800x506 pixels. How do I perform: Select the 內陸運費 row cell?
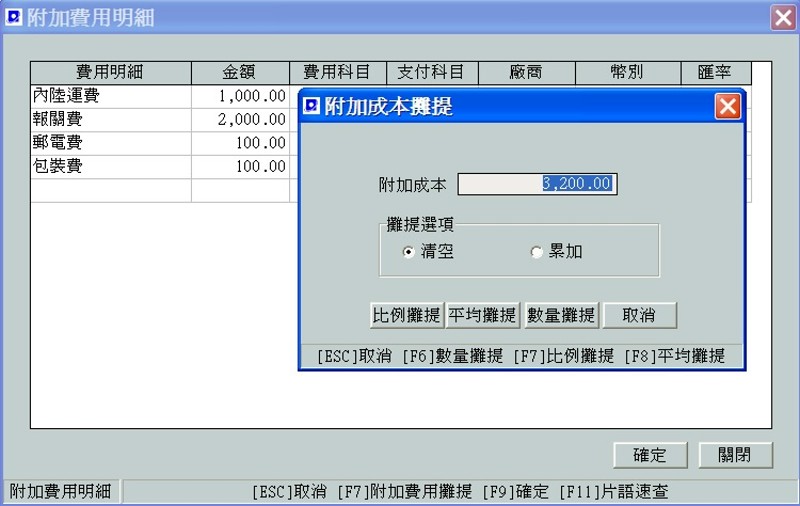[x=111, y=96]
